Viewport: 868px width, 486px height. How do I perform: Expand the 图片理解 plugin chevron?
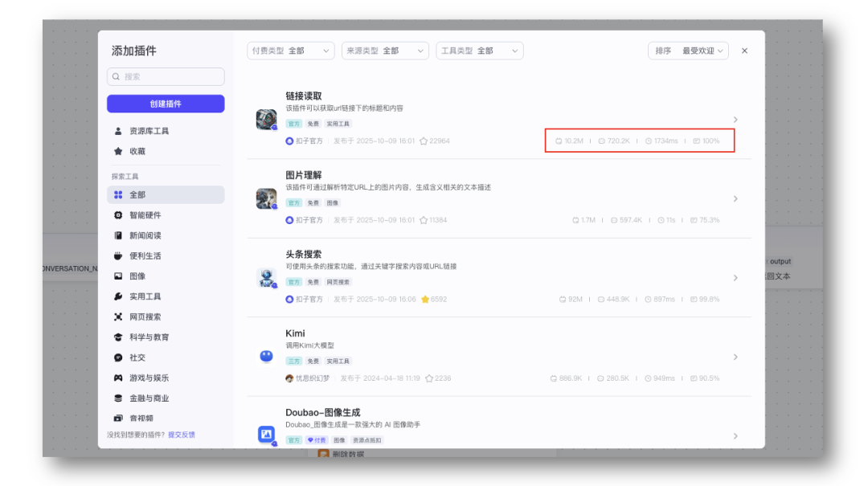[x=735, y=198]
